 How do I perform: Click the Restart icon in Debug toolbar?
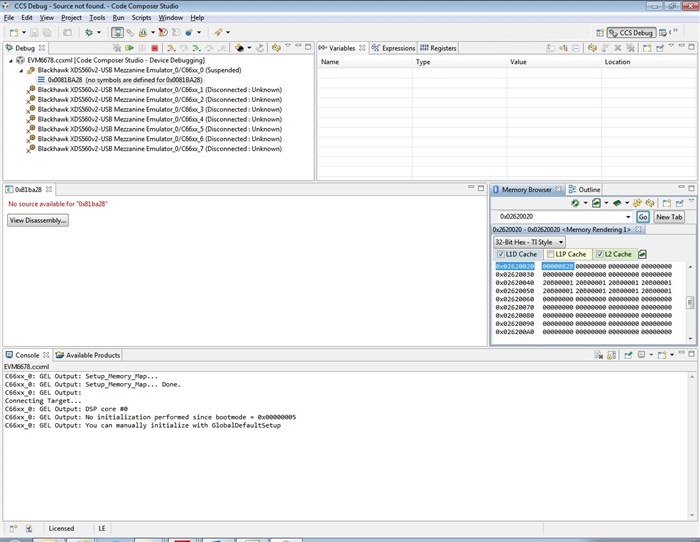click(260, 48)
